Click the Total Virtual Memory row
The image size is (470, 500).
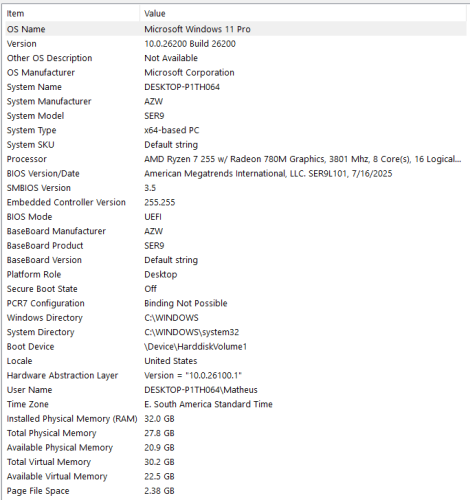(236, 462)
